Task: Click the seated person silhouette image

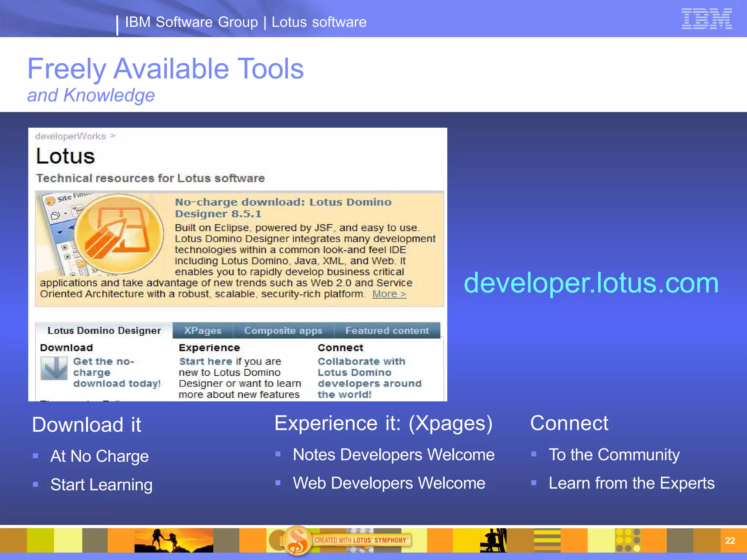Action: (493, 540)
